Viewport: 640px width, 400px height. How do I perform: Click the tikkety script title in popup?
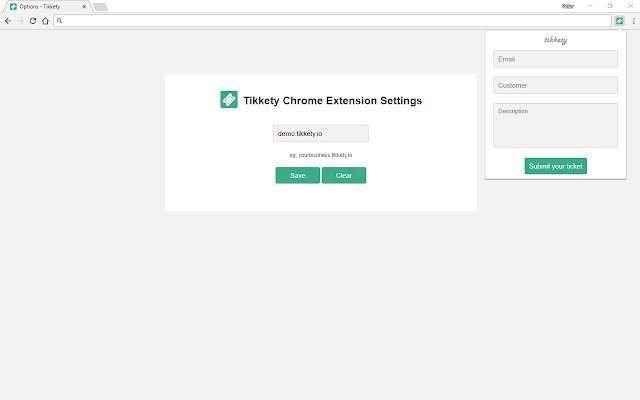point(556,40)
